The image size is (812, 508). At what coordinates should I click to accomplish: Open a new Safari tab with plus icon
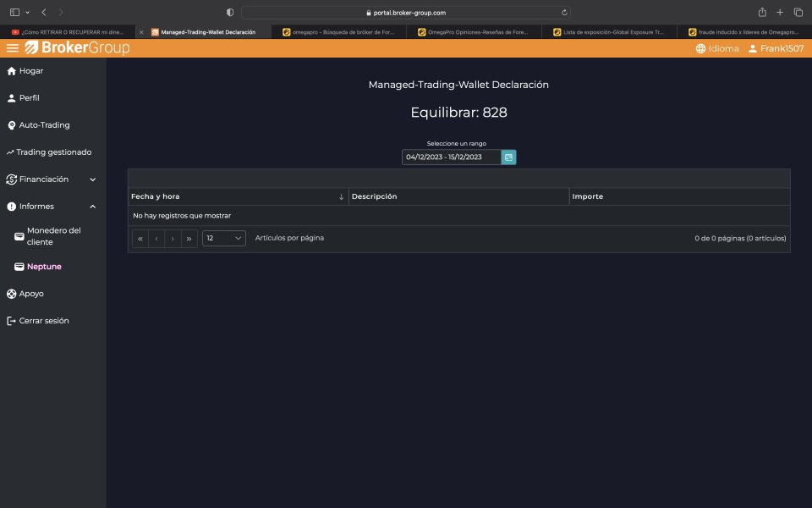[x=780, y=13]
